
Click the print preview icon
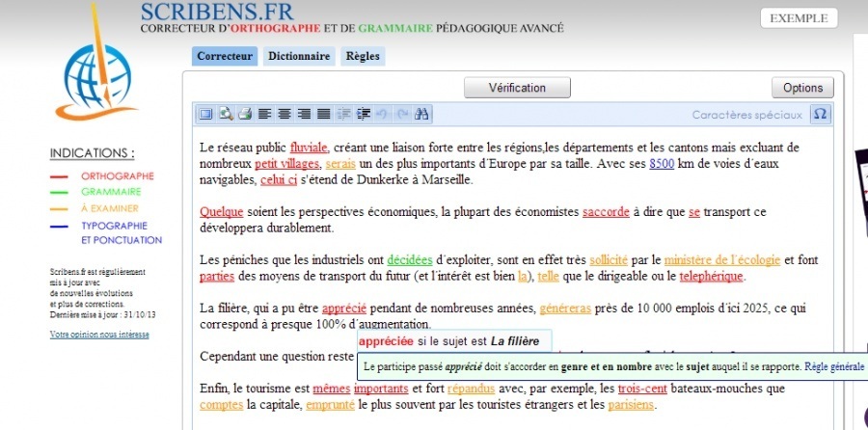point(225,114)
